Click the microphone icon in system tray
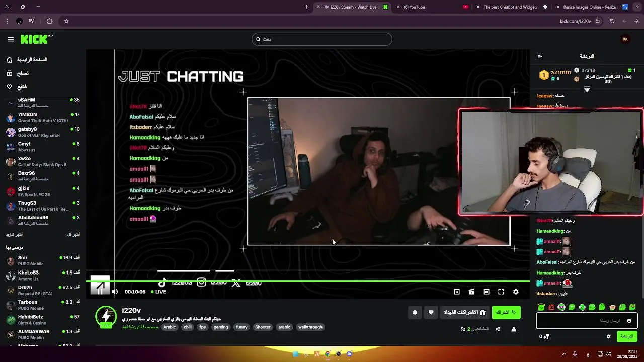Viewport: 644px width, 362px height. pyautogui.click(x=575, y=354)
